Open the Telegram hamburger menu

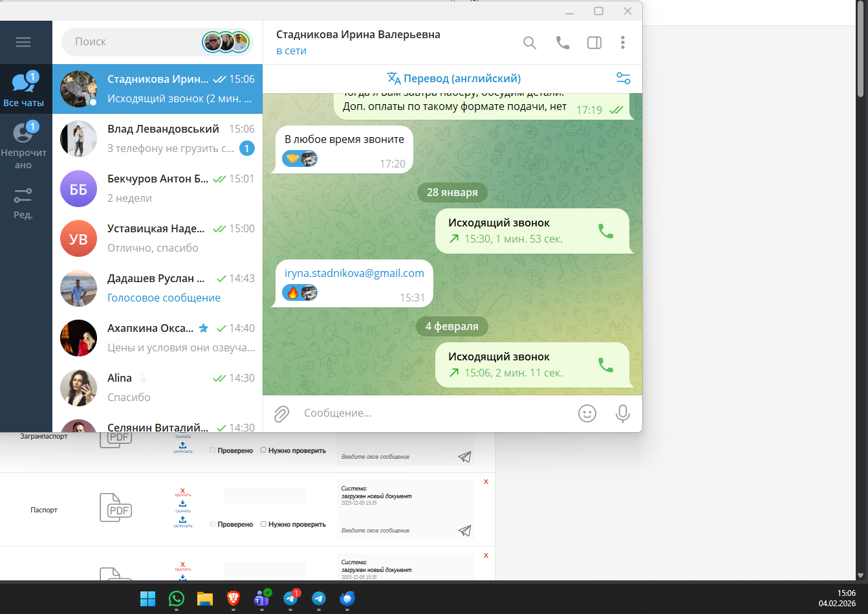point(23,42)
